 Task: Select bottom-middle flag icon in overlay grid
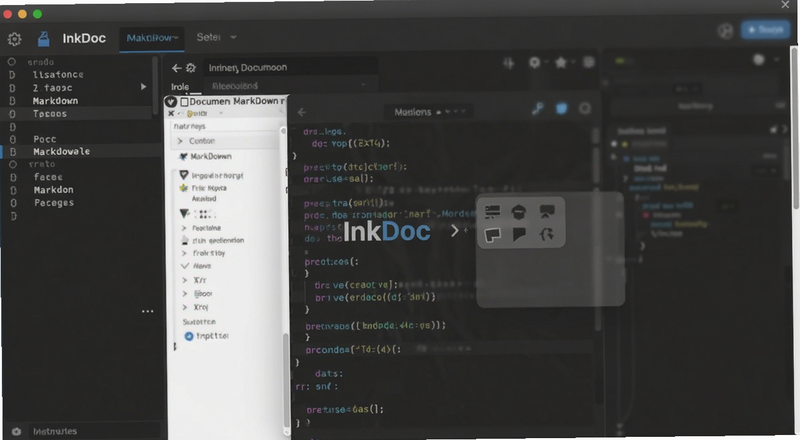519,235
